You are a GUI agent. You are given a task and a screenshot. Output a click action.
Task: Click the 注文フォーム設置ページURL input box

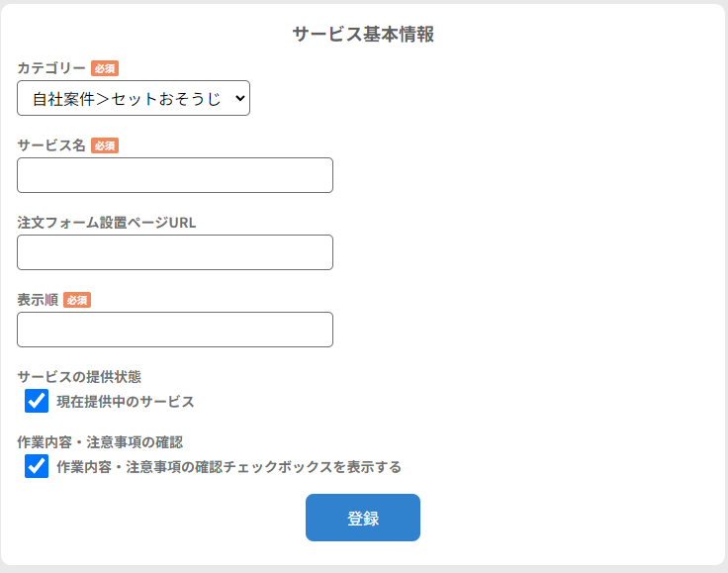[175, 252]
